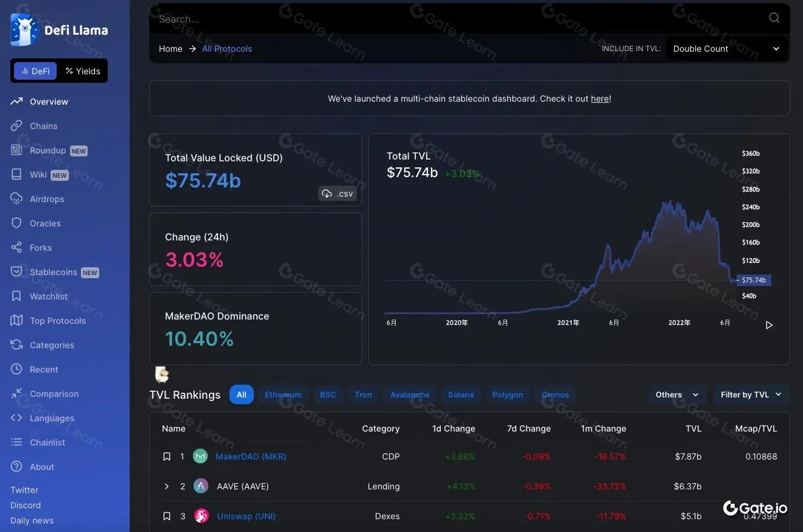Expand the Filter by TVL dropdown
The width and height of the screenshot is (803, 532).
(x=751, y=394)
